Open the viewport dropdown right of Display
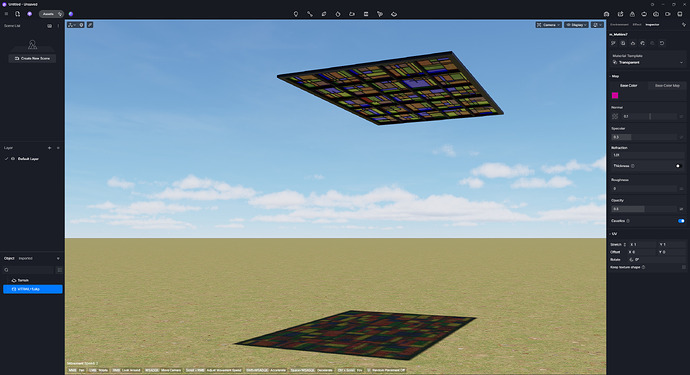This screenshot has width=690, height=375. tap(598, 25)
